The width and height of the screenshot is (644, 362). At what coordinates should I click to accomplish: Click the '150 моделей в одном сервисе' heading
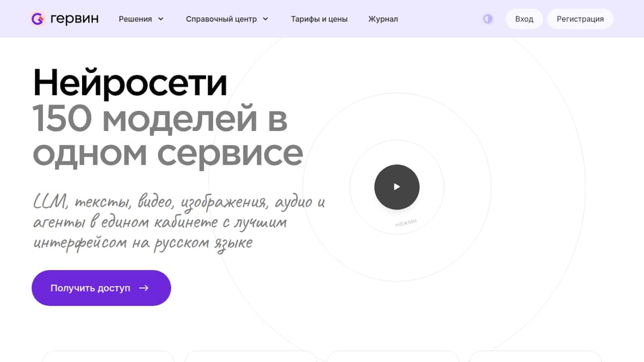(x=168, y=136)
